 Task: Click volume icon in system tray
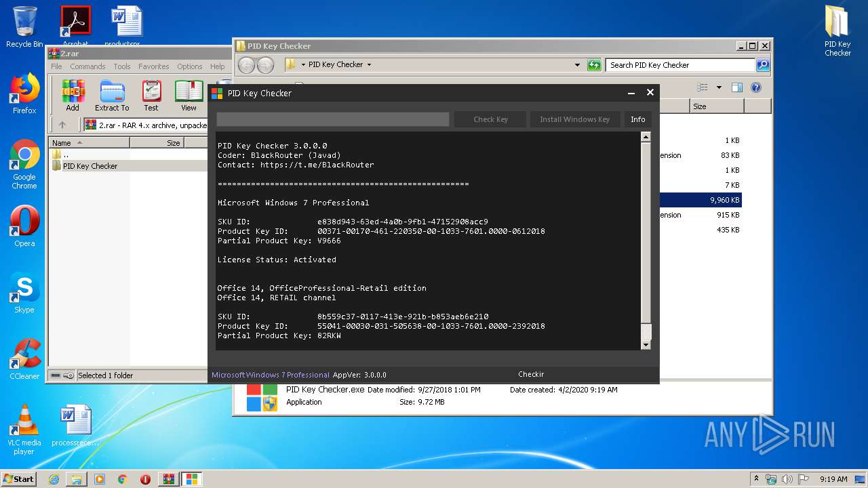788,479
